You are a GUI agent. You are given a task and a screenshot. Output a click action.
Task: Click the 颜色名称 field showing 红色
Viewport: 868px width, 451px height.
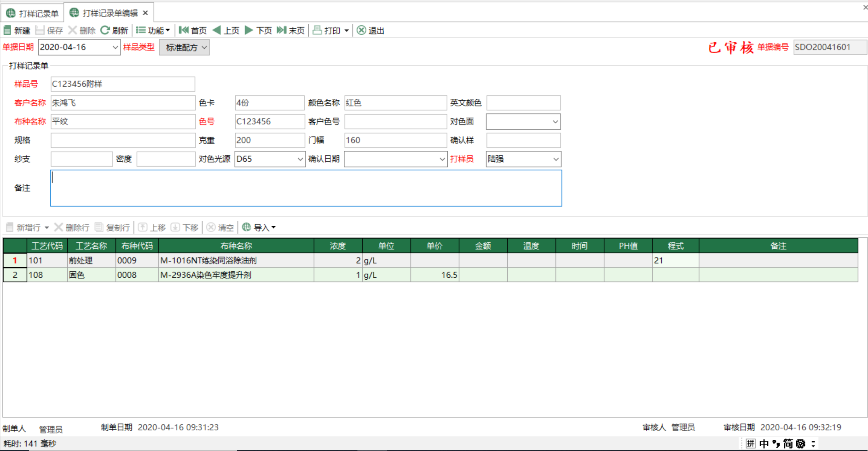(395, 103)
